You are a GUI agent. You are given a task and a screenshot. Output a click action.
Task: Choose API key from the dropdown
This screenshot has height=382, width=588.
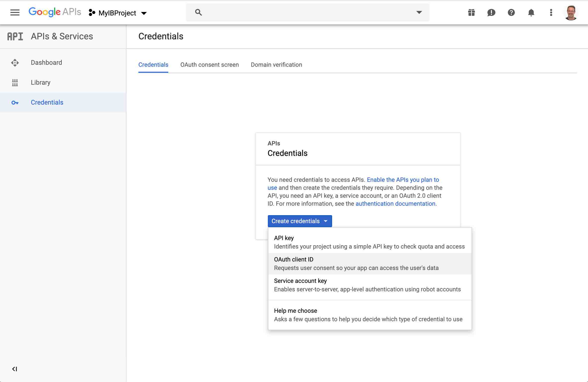[x=370, y=242]
